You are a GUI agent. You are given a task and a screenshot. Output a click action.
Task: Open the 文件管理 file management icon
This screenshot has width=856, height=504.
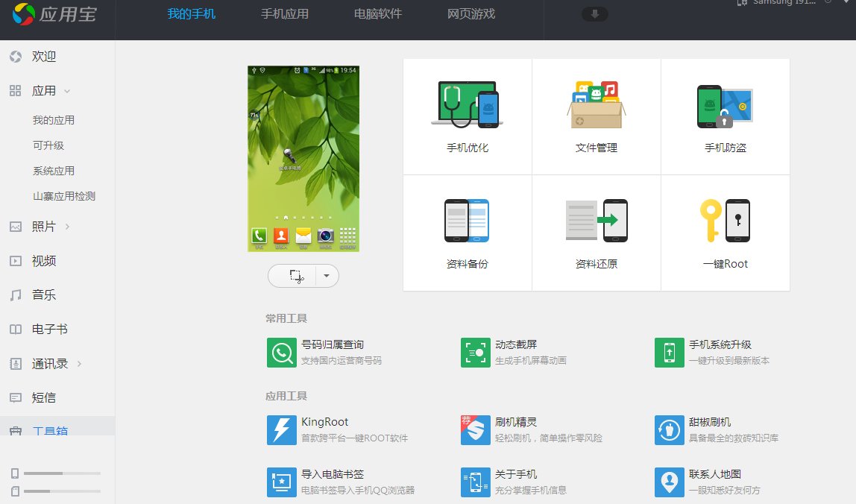(x=596, y=104)
